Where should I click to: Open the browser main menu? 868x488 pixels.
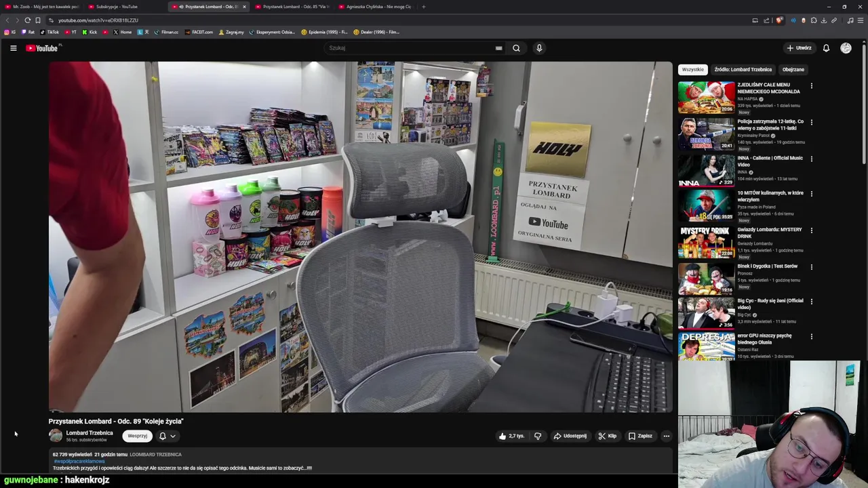pos(861,20)
